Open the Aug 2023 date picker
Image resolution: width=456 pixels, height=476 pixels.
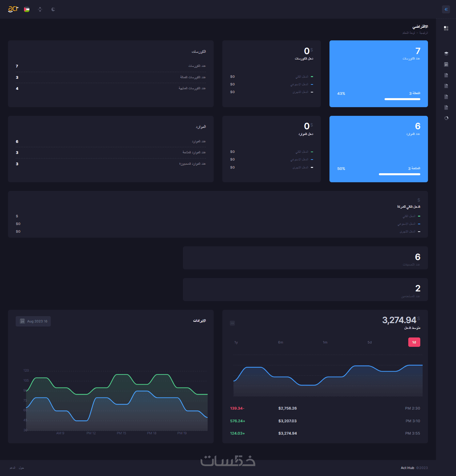click(x=33, y=321)
